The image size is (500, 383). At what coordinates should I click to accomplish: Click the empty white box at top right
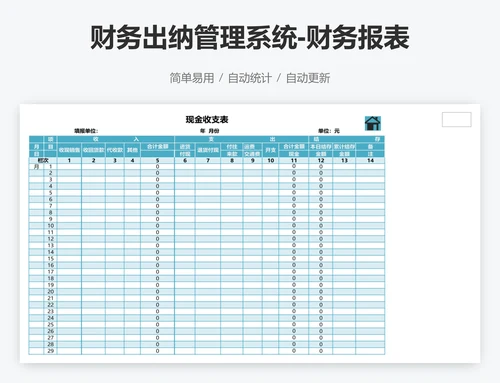click(457, 119)
